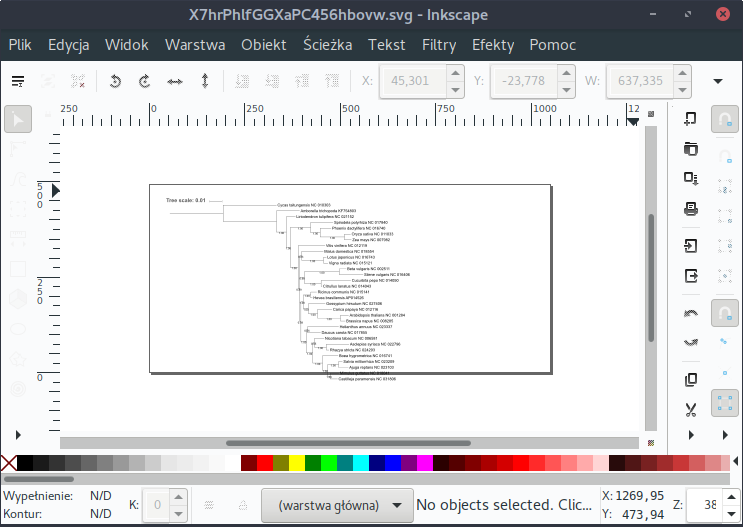Toggle the highlighted bounding-box snap button
The width and height of the screenshot is (743, 527).
coord(725,403)
